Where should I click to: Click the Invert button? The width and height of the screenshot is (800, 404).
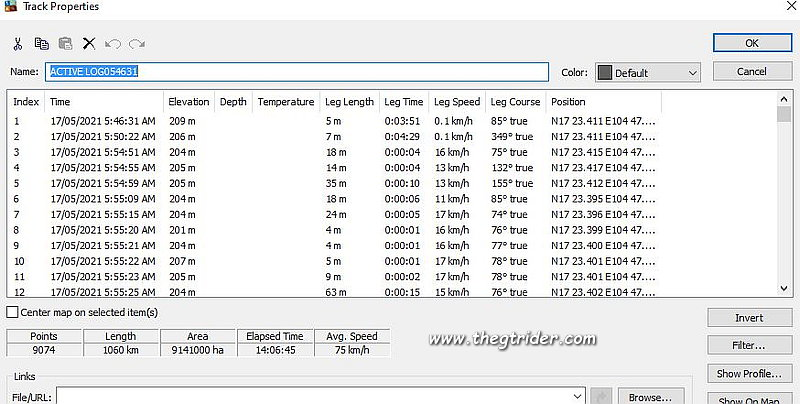[x=749, y=318]
